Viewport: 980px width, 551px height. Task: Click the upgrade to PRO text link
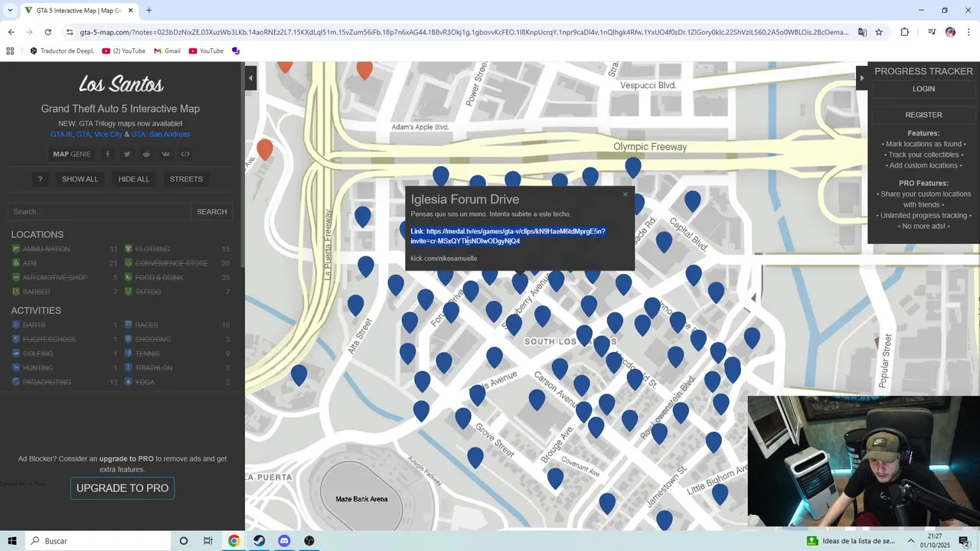pyautogui.click(x=126, y=459)
